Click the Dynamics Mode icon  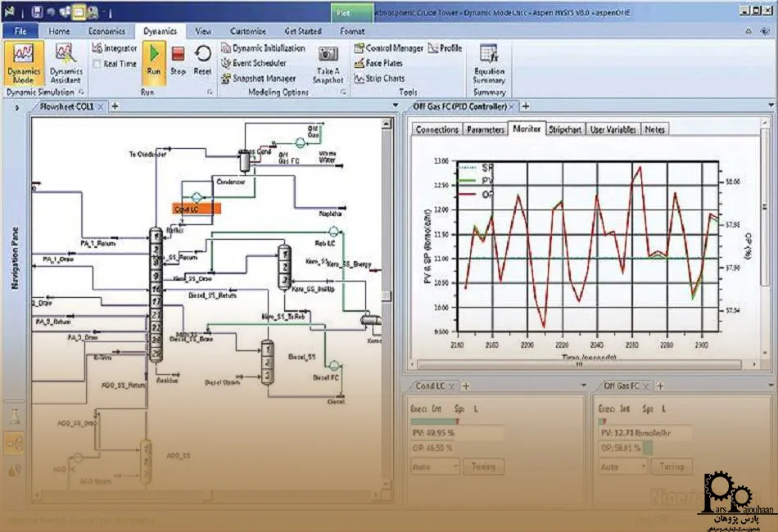click(x=24, y=64)
